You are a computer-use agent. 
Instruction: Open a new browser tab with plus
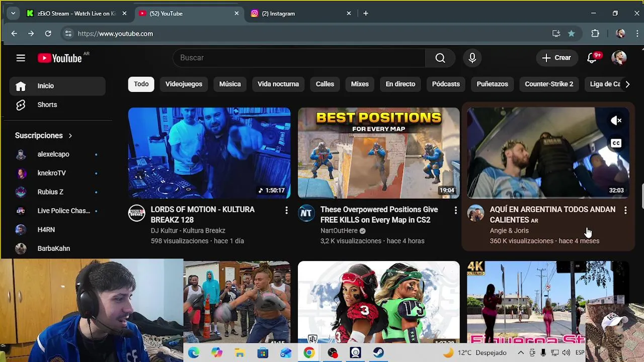[x=366, y=14]
